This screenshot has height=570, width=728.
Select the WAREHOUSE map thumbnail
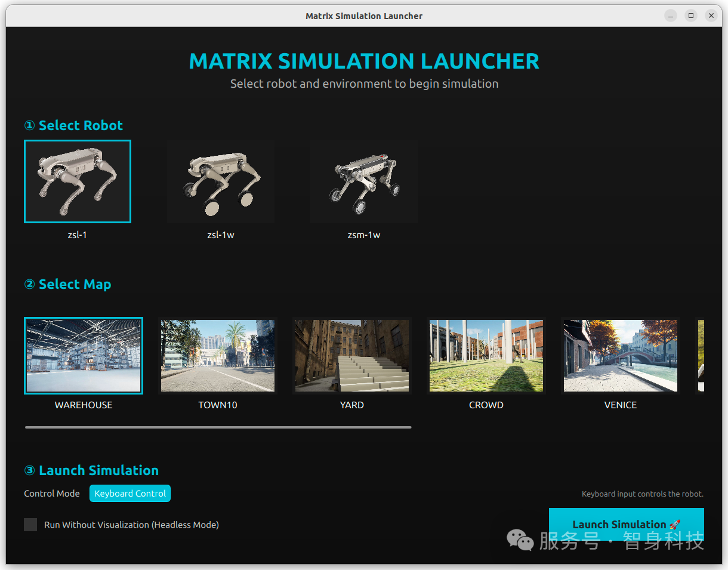point(84,356)
